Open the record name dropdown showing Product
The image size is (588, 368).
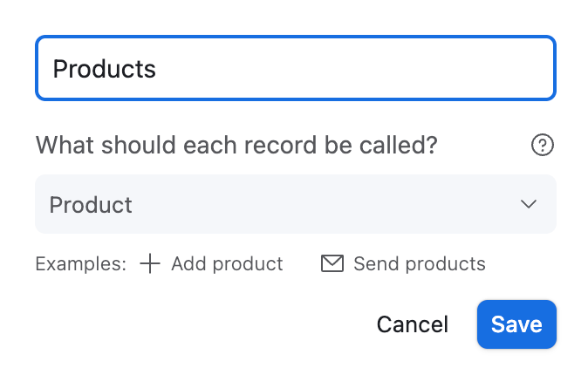click(x=295, y=204)
